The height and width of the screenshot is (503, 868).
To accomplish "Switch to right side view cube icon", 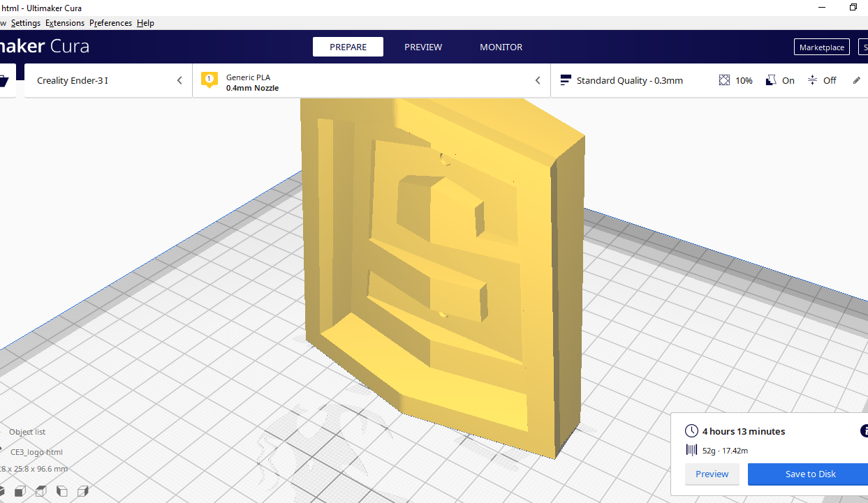I will 83,490.
